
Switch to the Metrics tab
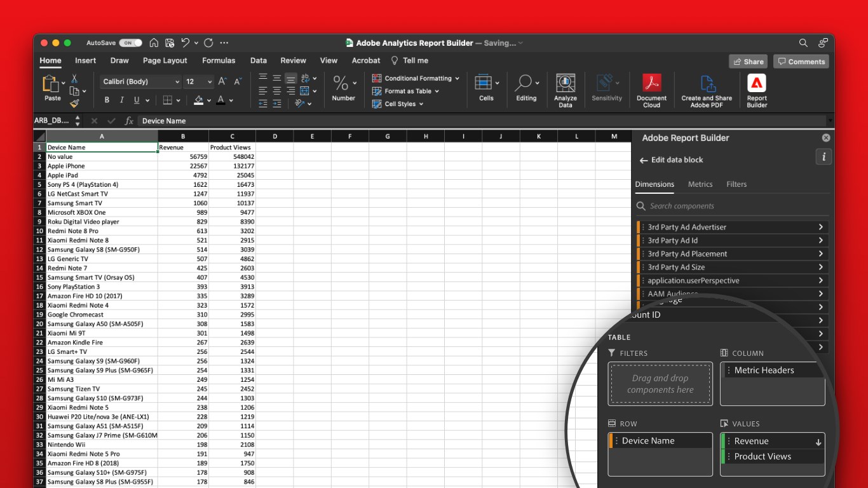700,184
